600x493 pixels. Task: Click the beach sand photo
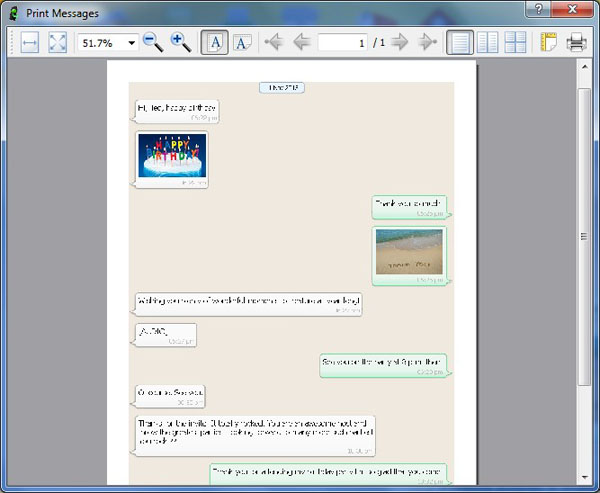click(409, 251)
